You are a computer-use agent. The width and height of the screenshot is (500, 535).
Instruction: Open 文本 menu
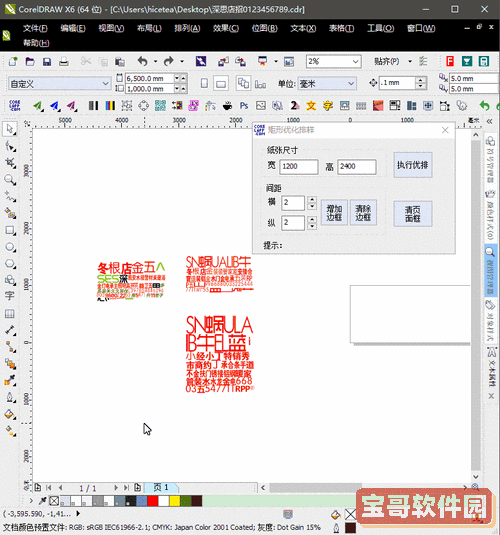(303, 28)
